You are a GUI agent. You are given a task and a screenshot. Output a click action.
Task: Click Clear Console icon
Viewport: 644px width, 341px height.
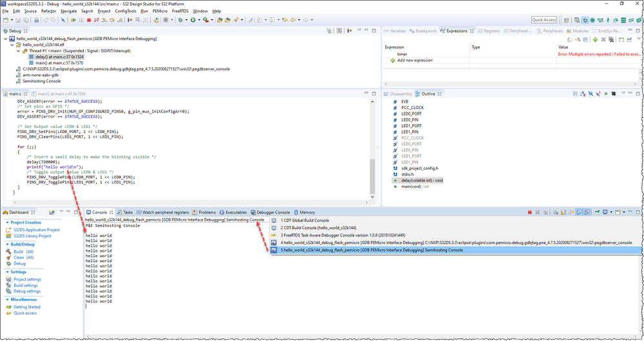point(556,212)
